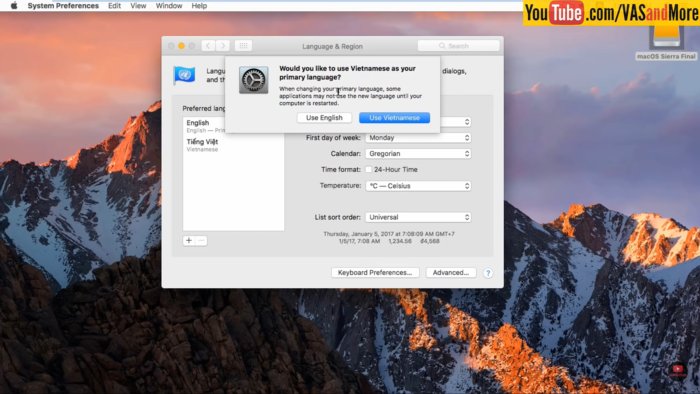This screenshot has width=700, height=394.
Task: Open the View menu
Action: (x=138, y=6)
